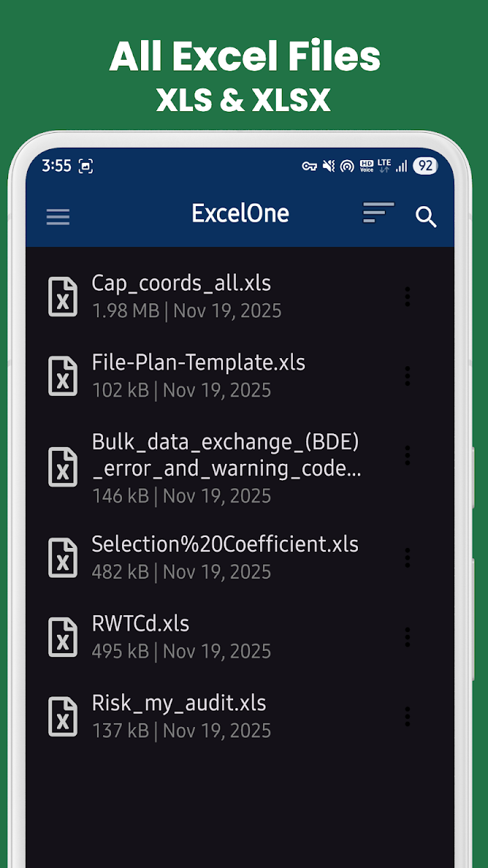The image size is (488, 868).
Task: Tap the HD Voice status icon
Action: click(x=367, y=166)
